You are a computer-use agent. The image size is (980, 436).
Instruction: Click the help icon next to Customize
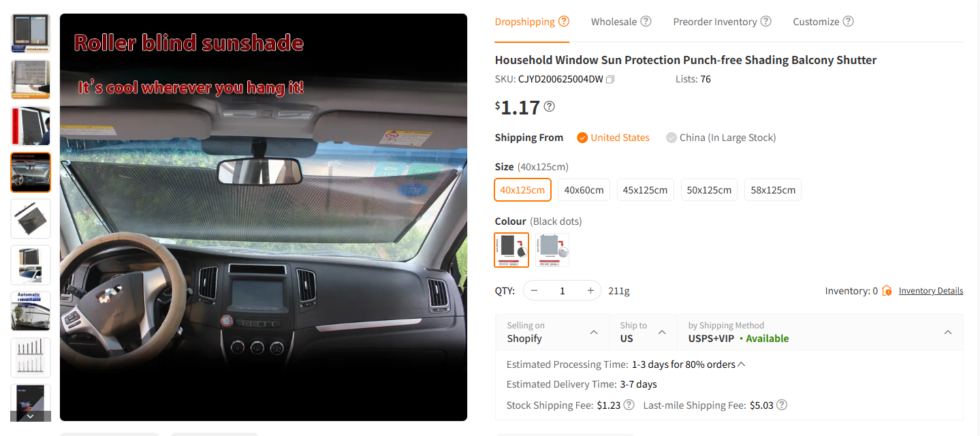click(x=848, y=21)
